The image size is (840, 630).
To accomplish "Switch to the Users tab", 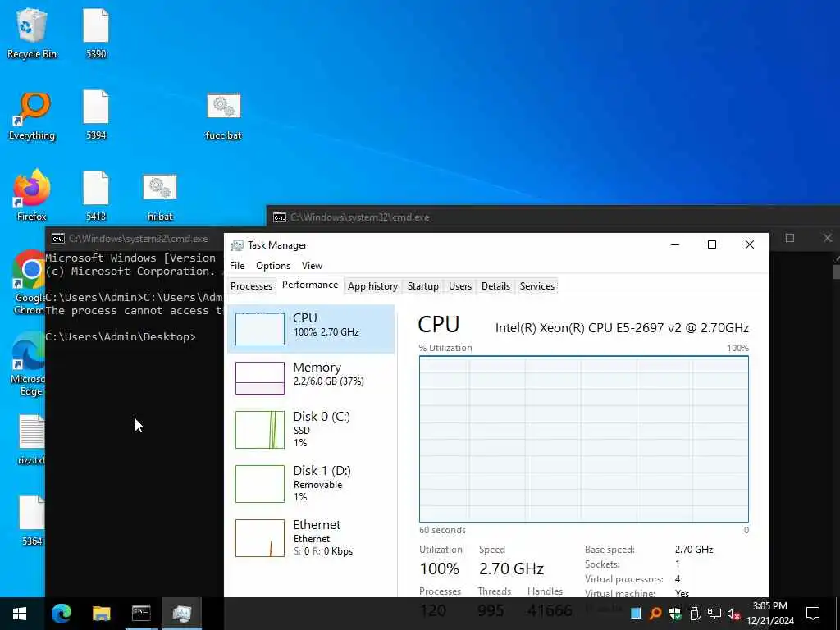I will 459,286.
